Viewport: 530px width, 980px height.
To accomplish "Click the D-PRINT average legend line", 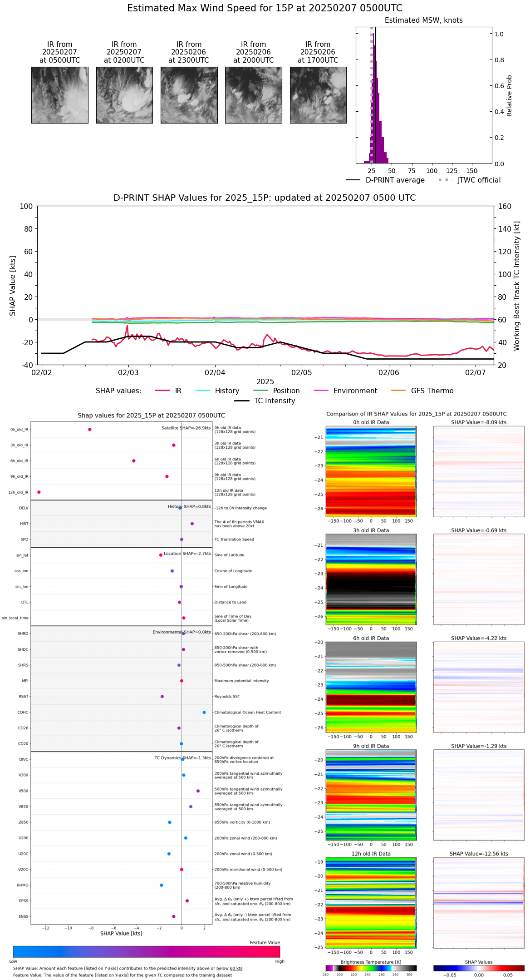I will (353, 180).
